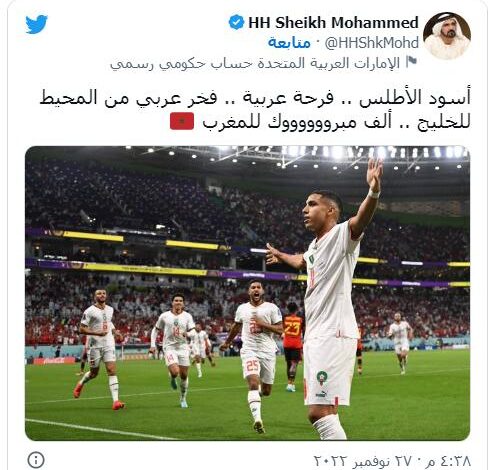Open Sheikh Mohammed's profile picture
This screenshot has width=493, height=470.
pyautogui.click(x=447, y=36)
